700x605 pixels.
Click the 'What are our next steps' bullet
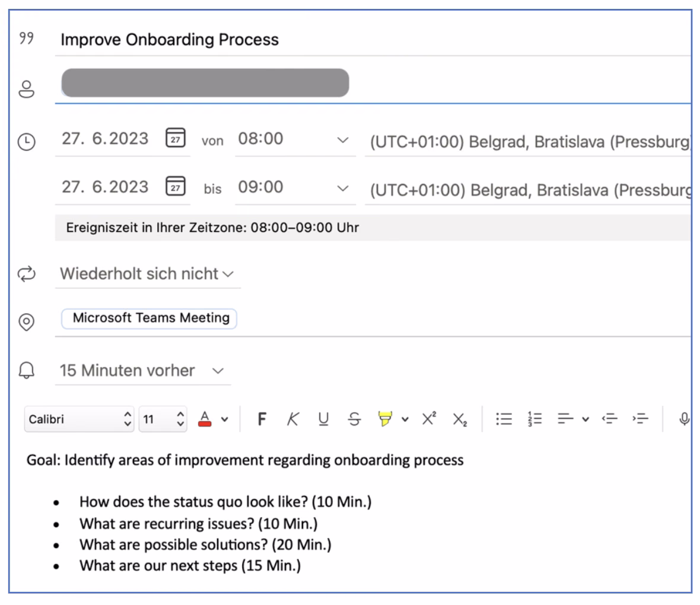(190, 565)
